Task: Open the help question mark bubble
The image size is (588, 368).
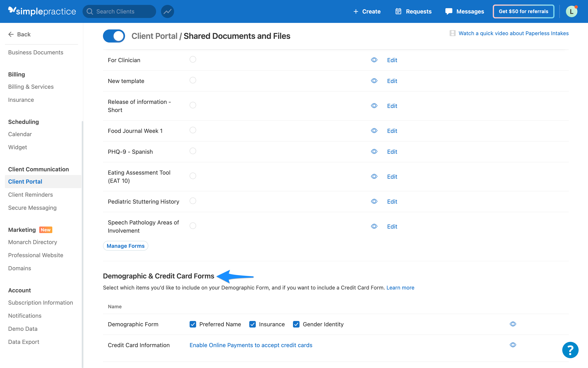Action: [x=570, y=350]
